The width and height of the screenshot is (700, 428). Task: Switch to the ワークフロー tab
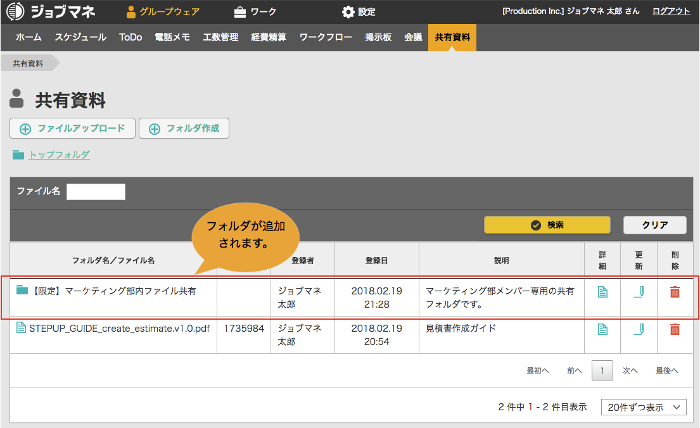point(325,37)
